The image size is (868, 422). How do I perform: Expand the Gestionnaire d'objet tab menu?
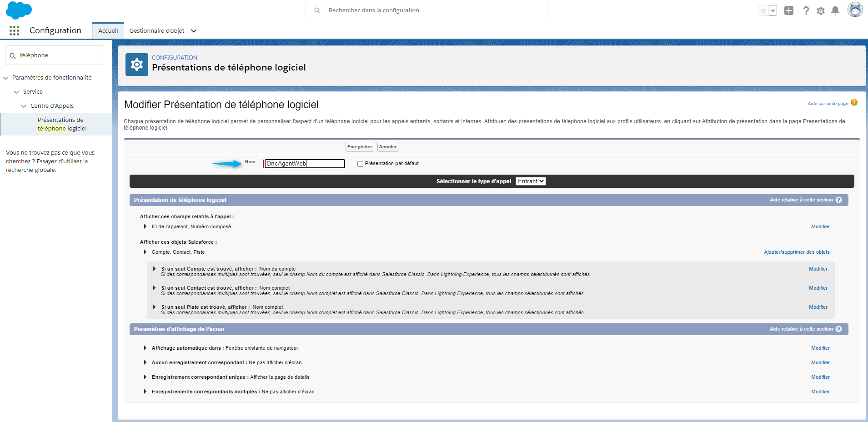tap(194, 31)
